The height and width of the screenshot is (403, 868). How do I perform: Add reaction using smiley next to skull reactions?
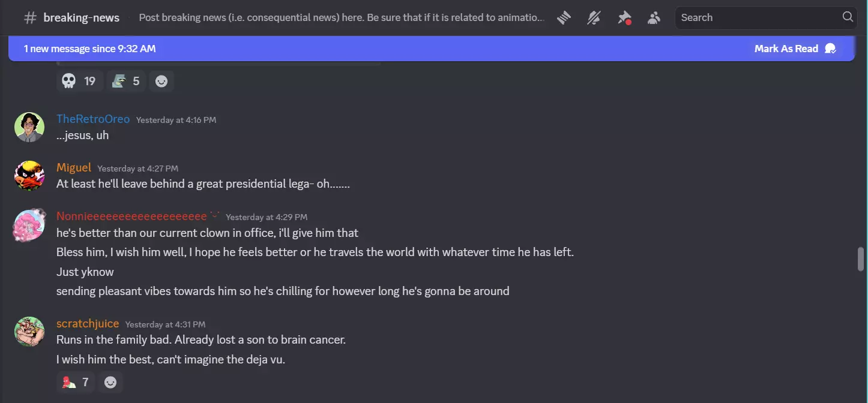161,81
